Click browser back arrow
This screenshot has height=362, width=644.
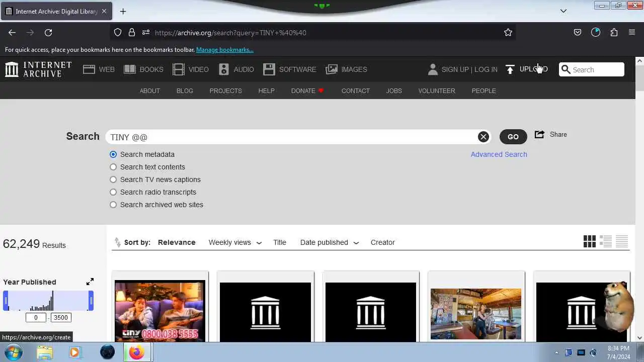click(12, 33)
